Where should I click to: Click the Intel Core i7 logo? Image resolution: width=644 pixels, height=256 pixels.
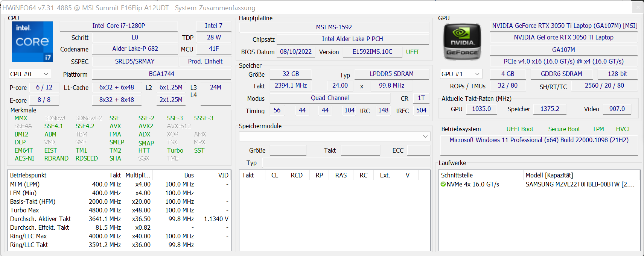(32, 42)
